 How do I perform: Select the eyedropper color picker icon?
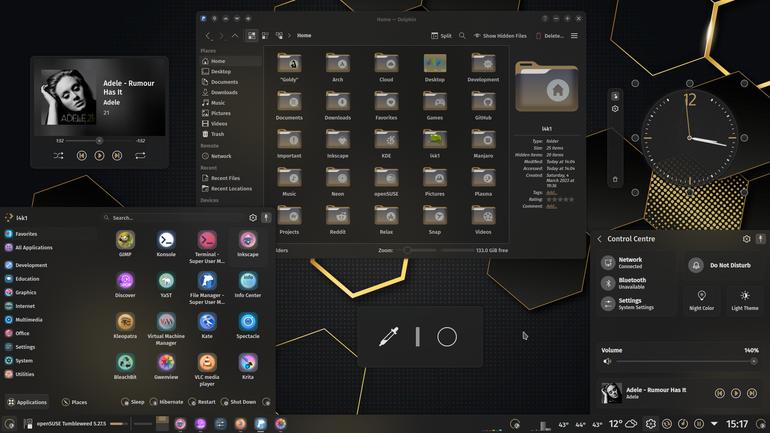[388, 337]
